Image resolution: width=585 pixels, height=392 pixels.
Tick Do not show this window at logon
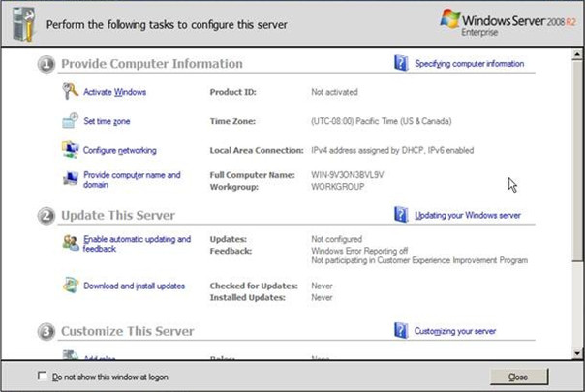click(43, 376)
